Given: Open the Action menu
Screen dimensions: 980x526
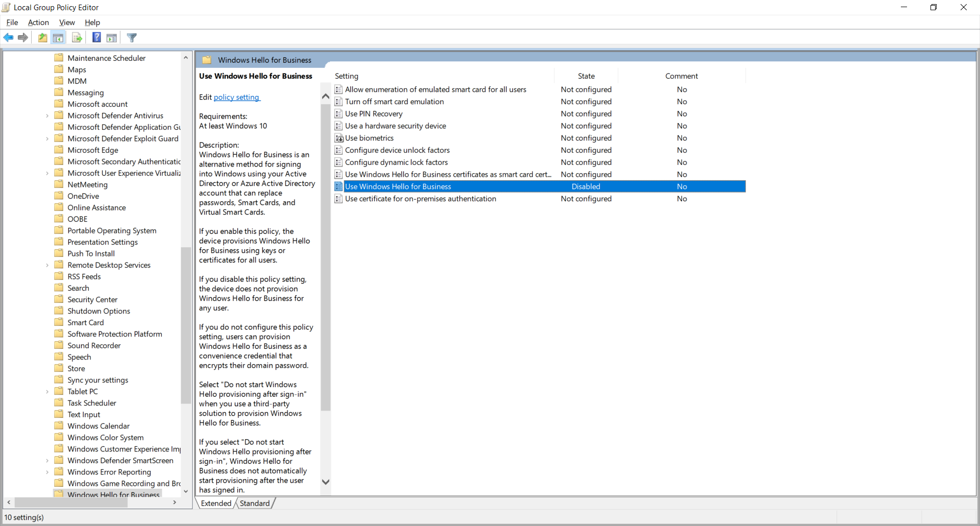Looking at the screenshot, I should pyautogui.click(x=38, y=22).
